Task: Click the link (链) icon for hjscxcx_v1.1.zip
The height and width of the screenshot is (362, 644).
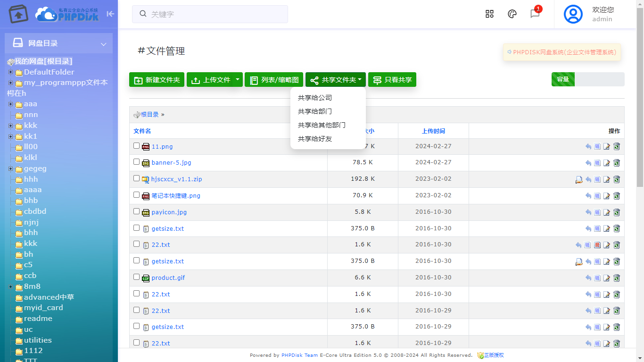Action: pyautogui.click(x=597, y=179)
